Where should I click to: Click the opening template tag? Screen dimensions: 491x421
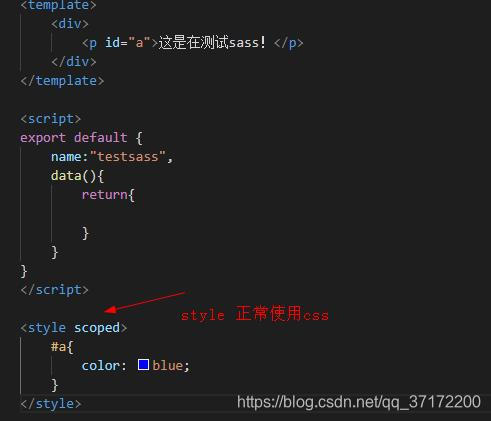click(58, 5)
